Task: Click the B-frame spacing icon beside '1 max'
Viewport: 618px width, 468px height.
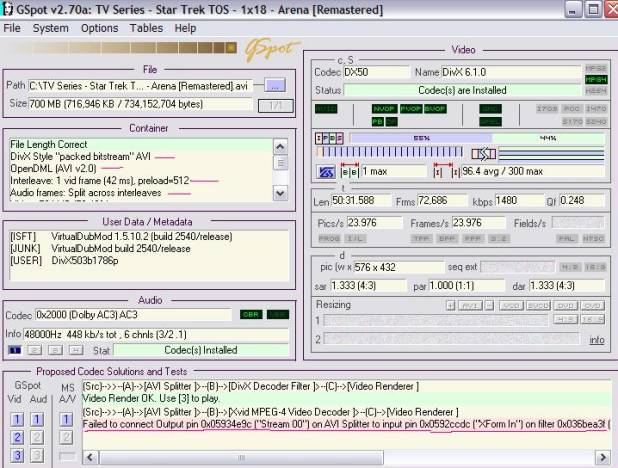Action: click(350, 171)
